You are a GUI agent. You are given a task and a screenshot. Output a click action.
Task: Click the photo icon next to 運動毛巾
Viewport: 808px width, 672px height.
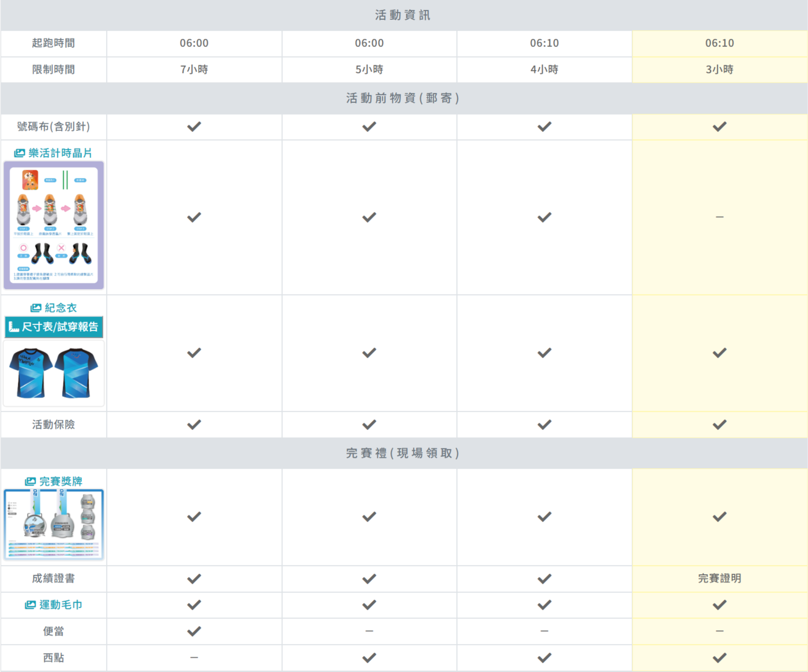(x=31, y=605)
